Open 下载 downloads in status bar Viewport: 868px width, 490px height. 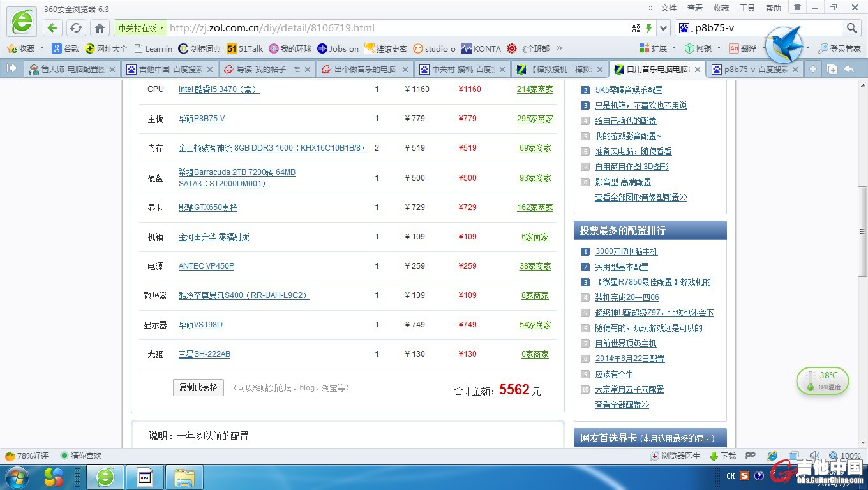(722, 456)
